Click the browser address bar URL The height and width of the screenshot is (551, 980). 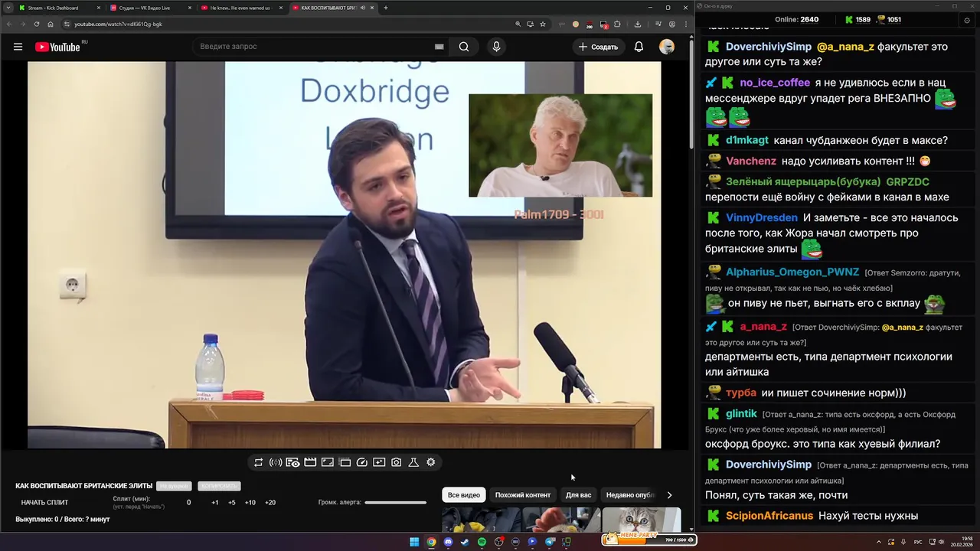tap(118, 24)
